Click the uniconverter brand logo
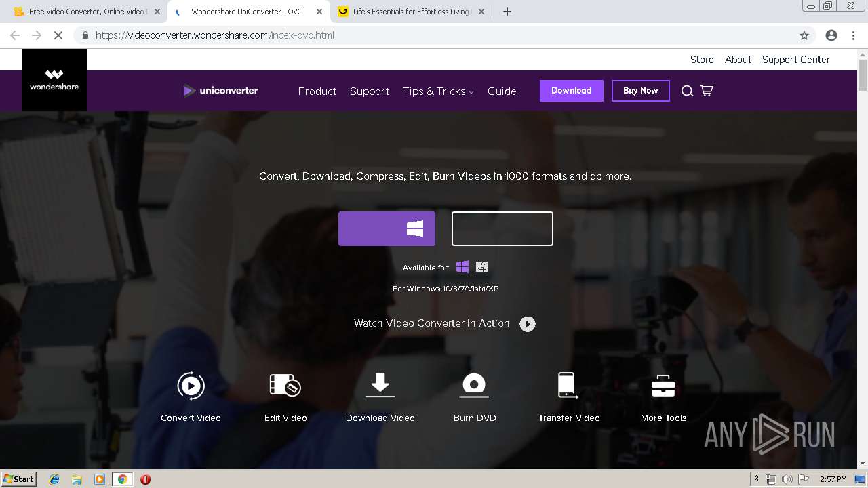 click(x=221, y=91)
